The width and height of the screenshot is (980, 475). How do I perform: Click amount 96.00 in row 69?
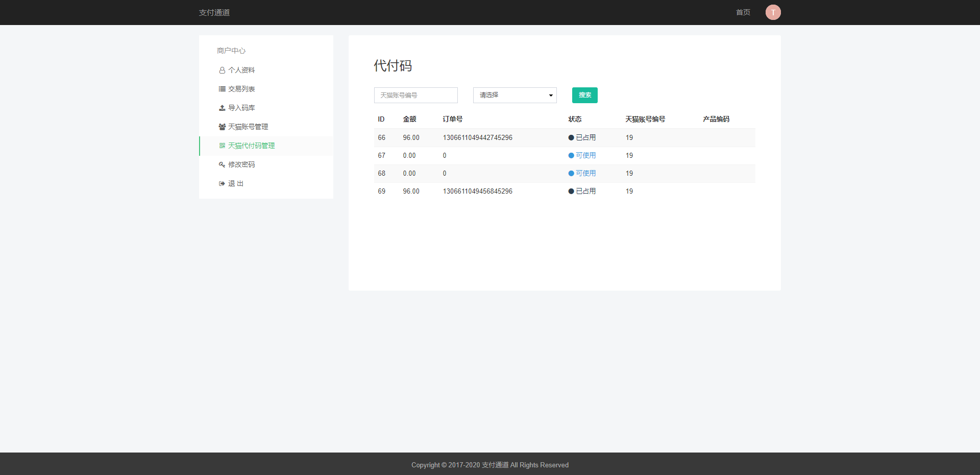pyautogui.click(x=411, y=192)
